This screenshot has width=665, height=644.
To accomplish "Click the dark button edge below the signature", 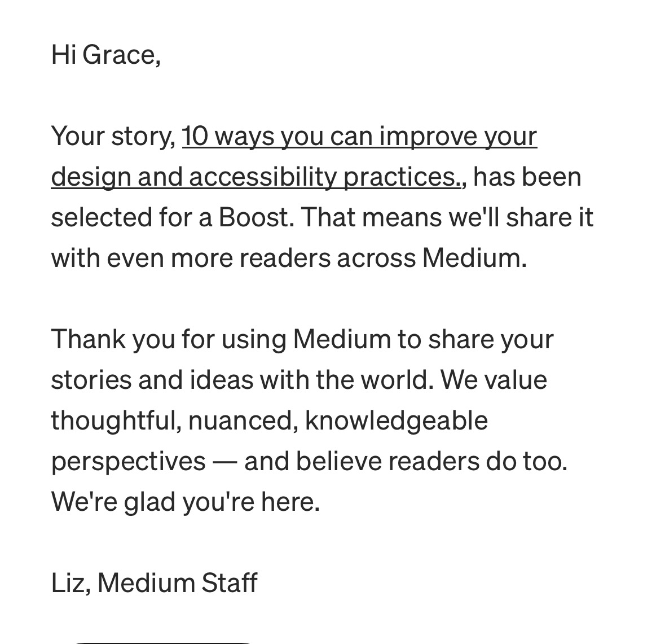I will coord(164,641).
